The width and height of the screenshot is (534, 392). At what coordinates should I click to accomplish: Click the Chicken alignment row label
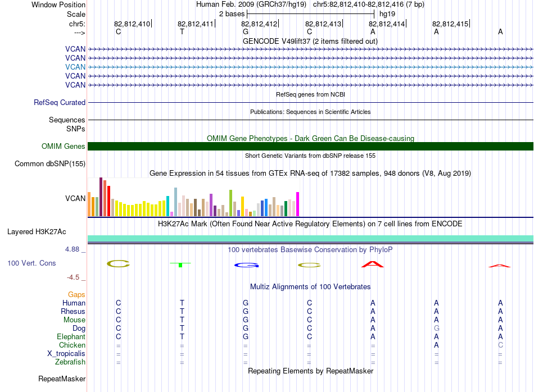click(72, 345)
